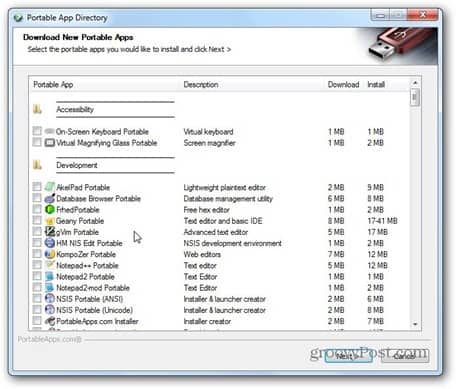Click the scrollbar down arrow

[415, 324]
